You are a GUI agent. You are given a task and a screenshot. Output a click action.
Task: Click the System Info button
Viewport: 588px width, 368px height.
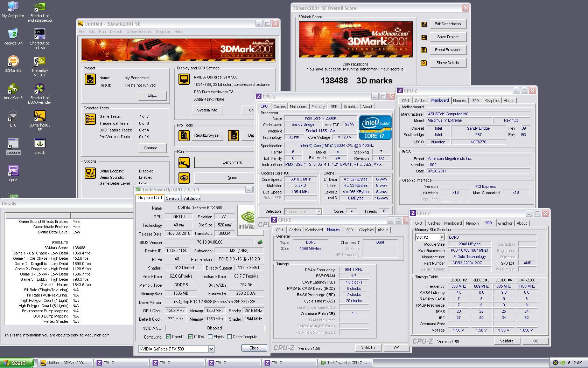[207, 110]
